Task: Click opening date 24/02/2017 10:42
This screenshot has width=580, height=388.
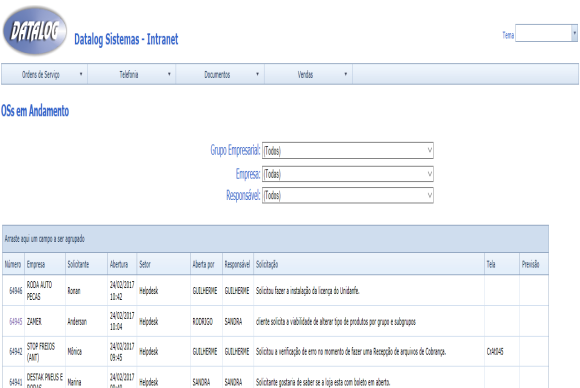Action: (122, 290)
